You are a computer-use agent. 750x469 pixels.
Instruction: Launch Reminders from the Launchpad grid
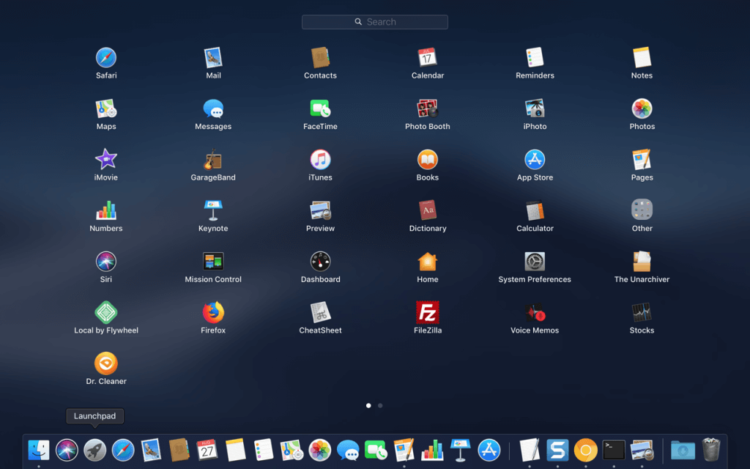534,58
